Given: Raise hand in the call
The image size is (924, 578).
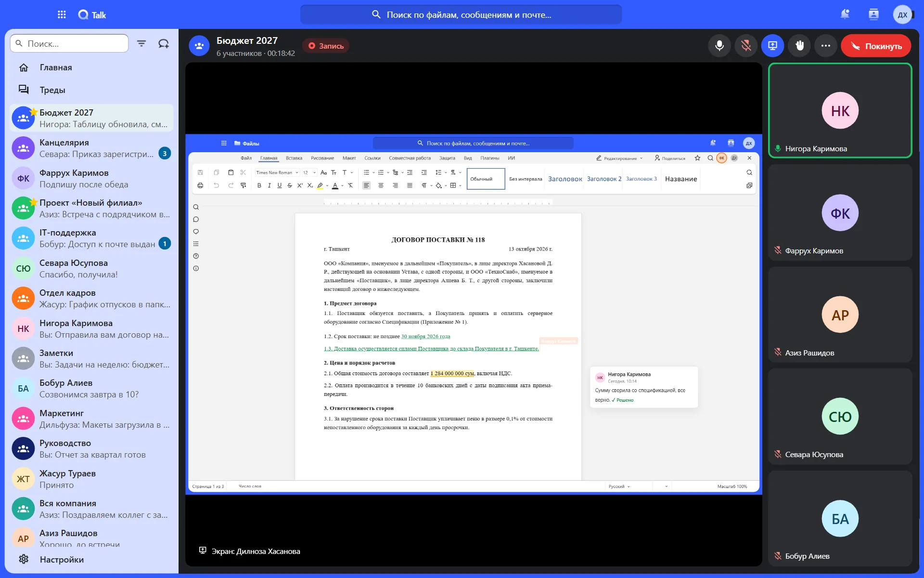Looking at the screenshot, I should [799, 46].
